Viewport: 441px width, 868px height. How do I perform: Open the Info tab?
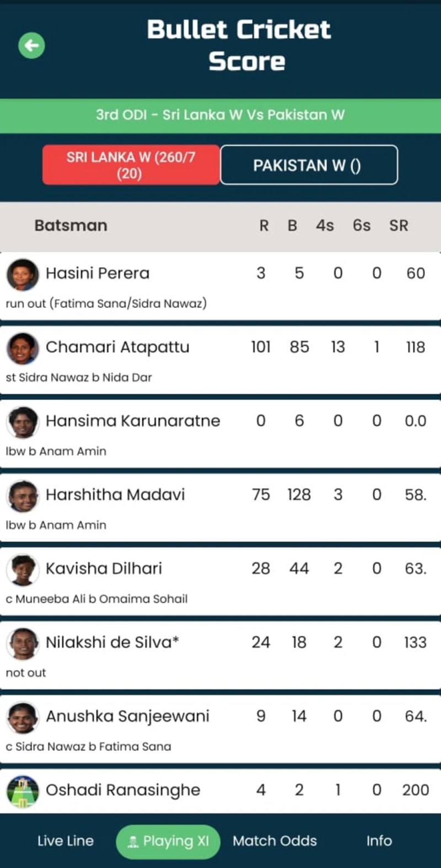tap(379, 840)
